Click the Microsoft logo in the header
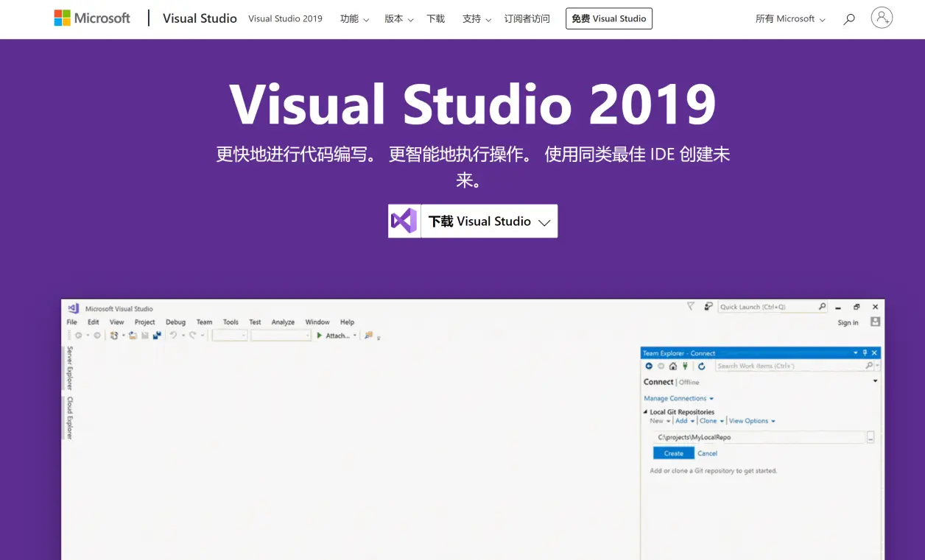Viewport: 925px width, 560px height. coord(92,18)
